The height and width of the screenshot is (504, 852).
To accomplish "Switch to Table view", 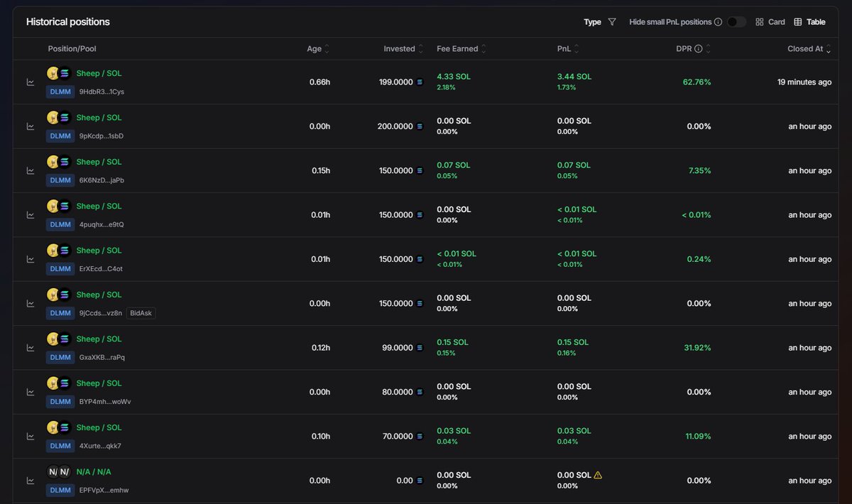I will 809,22.
